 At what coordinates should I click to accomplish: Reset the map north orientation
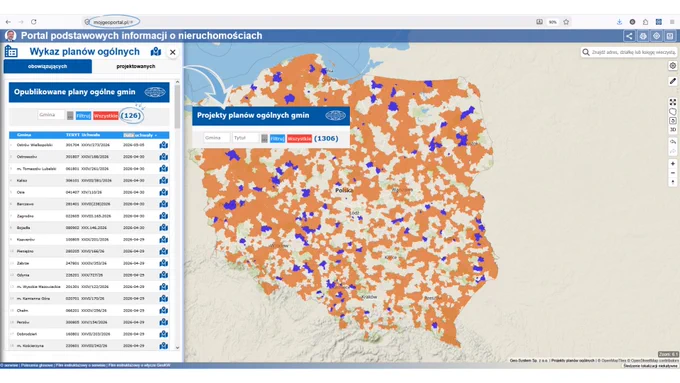[673, 182]
